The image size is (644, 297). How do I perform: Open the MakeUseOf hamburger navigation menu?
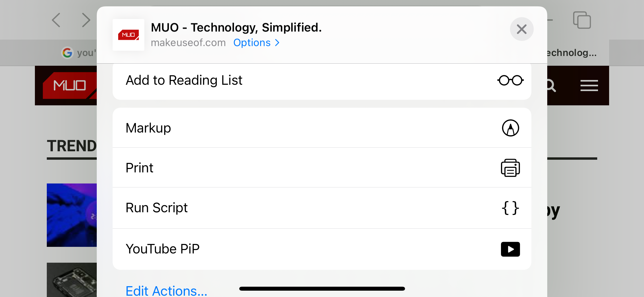tap(589, 85)
